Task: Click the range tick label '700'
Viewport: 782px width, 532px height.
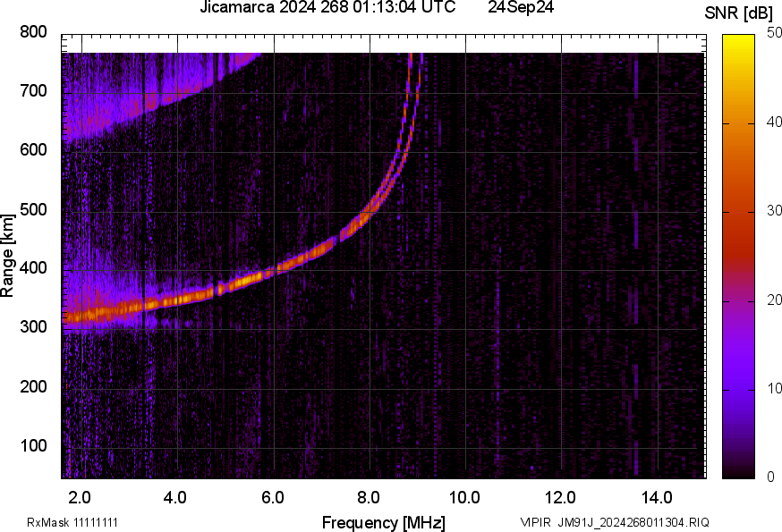Action: pyautogui.click(x=33, y=90)
